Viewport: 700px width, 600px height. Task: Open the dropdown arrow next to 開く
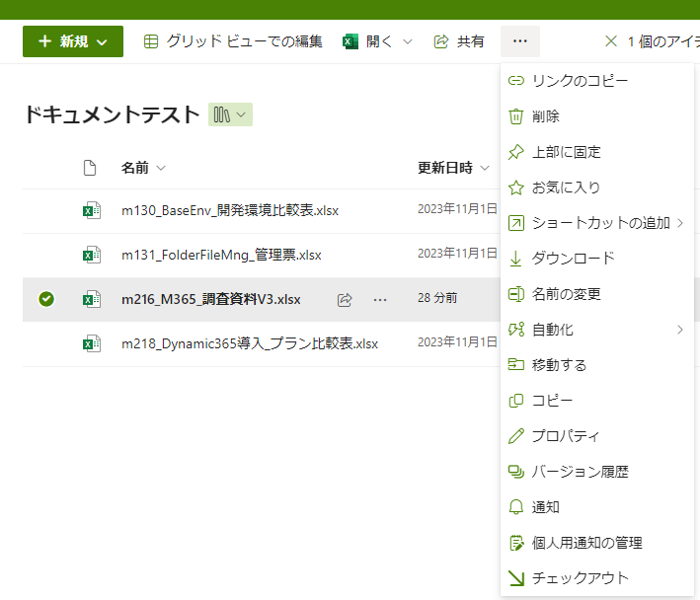[x=407, y=41]
